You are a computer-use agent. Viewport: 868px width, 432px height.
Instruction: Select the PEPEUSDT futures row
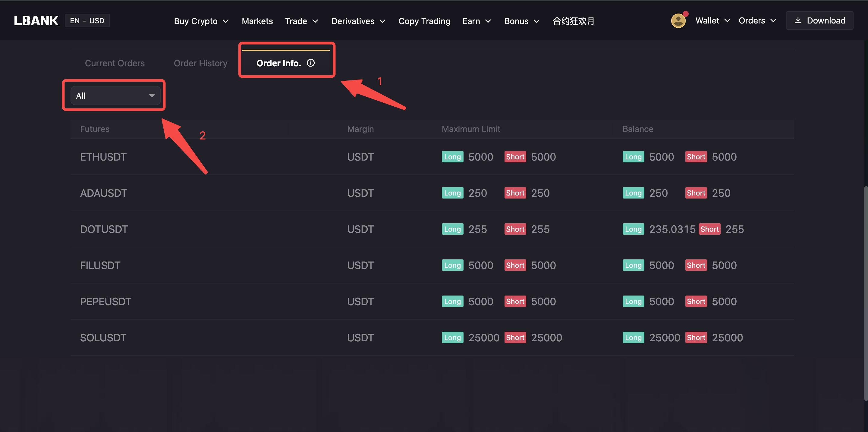click(x=432, y=301)
